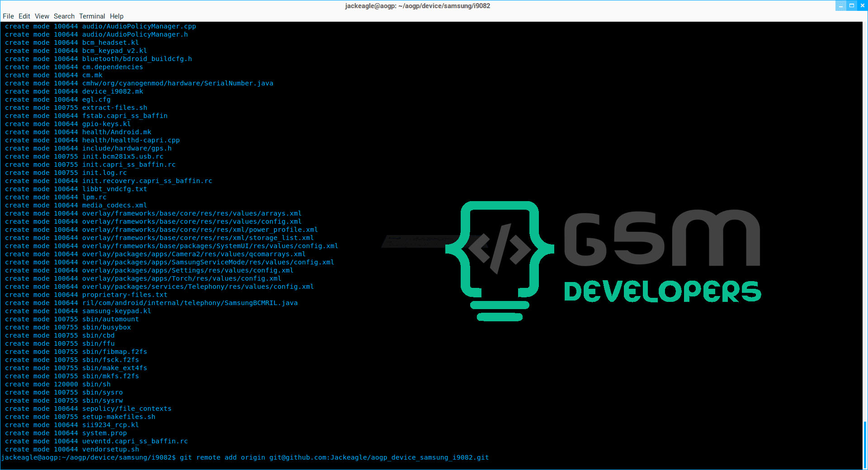Click the Telephony config.xml overlay line

(160, 287)
